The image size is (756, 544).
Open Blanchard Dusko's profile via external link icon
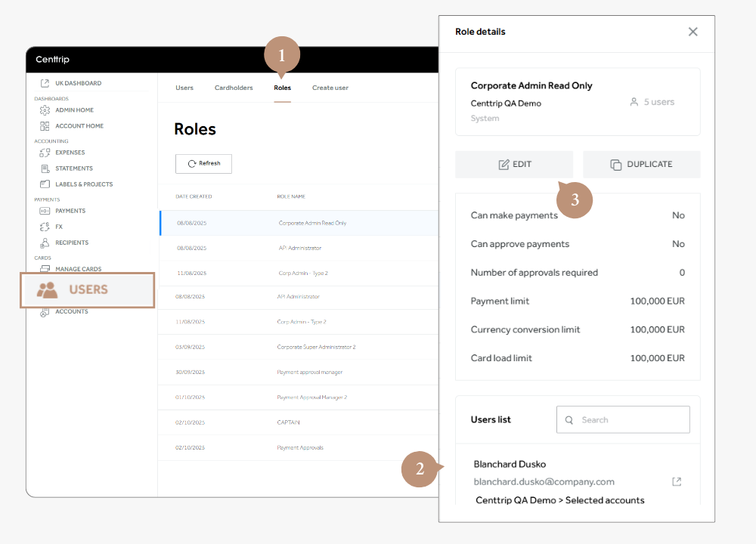coord(676,479)
